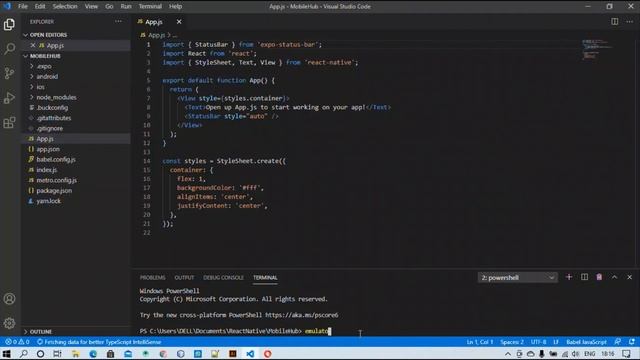Screen dimensions: 640x360
Task: Open the File menu
Action: [x=23, y=7]
